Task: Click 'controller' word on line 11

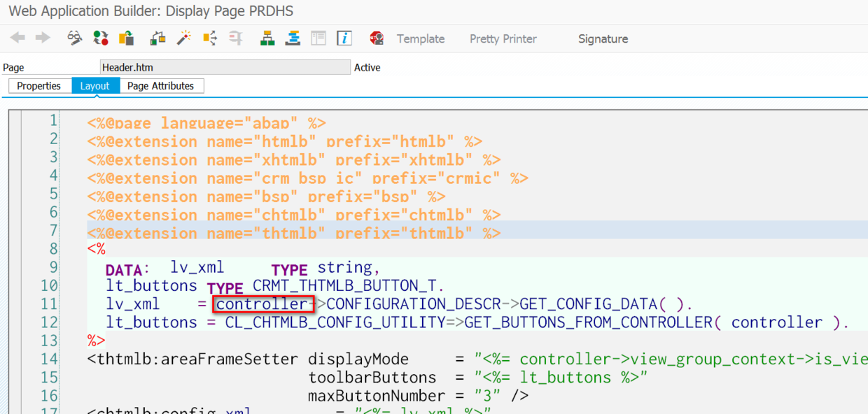Action: point(262,304)
